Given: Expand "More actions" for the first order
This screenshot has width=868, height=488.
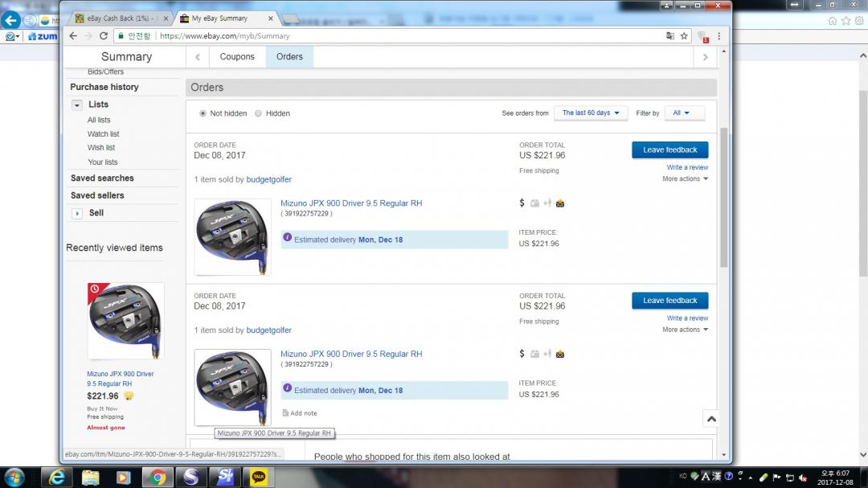Looking at the screenshot, I should (685, 179).
